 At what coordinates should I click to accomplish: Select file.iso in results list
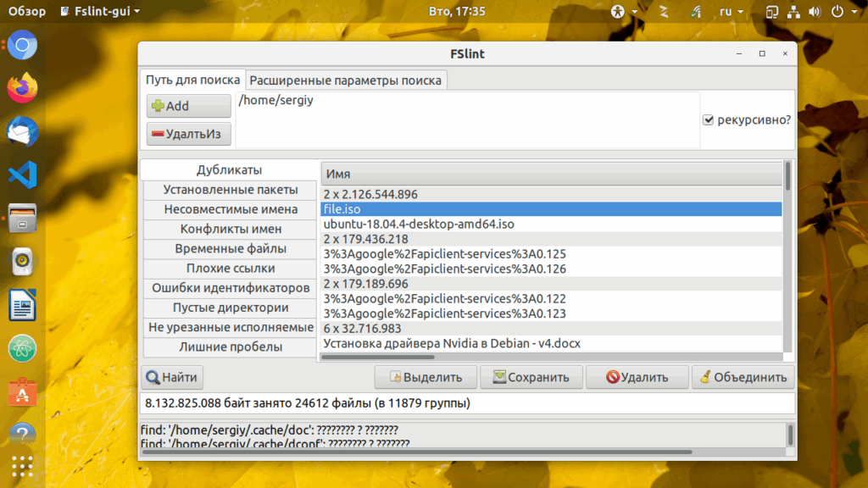[551, 209]
